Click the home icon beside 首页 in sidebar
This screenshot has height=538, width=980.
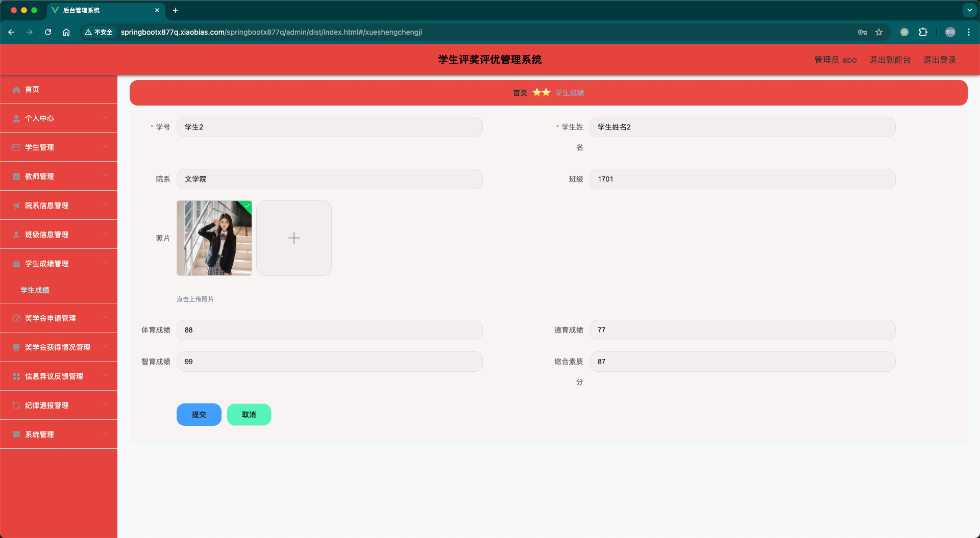tap(16, 90)
